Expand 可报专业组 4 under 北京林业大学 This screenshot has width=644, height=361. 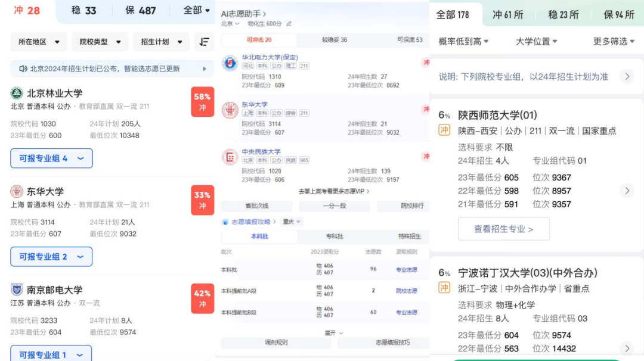coord(51,158)
